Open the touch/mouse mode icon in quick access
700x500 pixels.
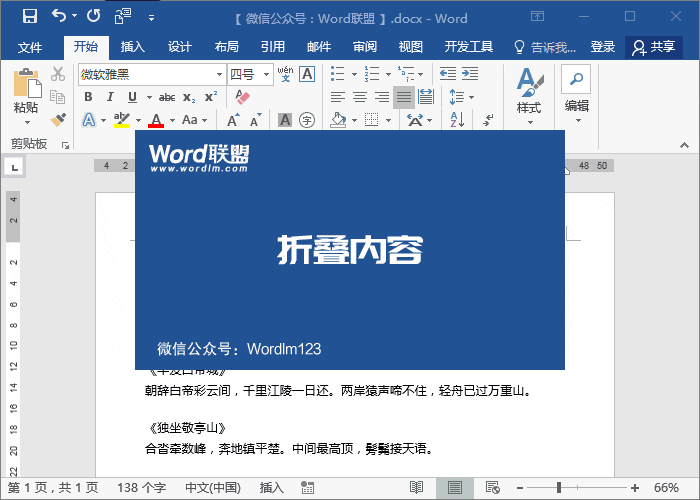pyautogui.click(x=122, y=17)
